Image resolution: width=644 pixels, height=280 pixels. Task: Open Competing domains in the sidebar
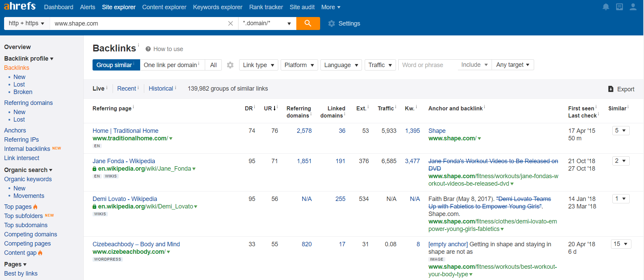pyautogui.click(x=31, y=234)
